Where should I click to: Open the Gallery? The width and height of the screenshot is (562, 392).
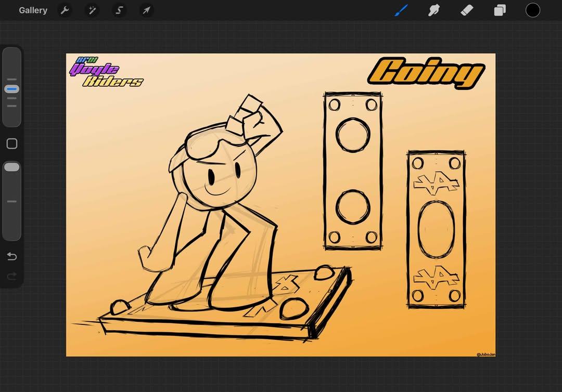33,10
